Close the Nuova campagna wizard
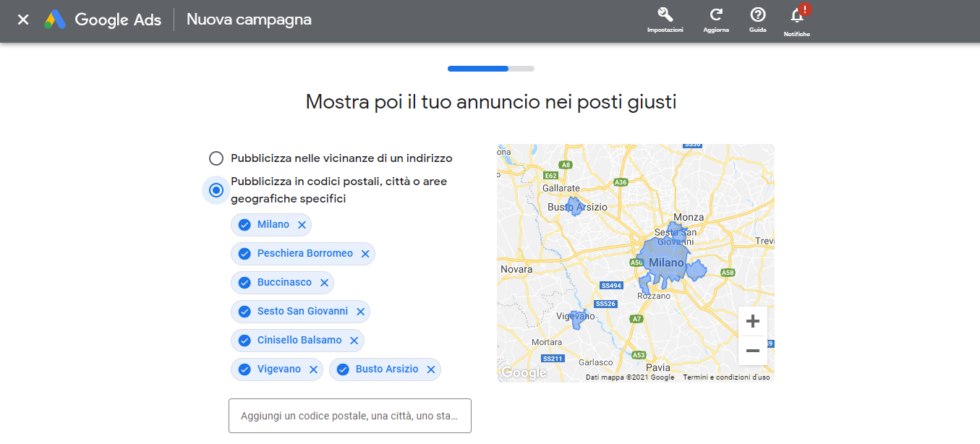The height and width of the screenshot is (444, 980). (23, 20)
